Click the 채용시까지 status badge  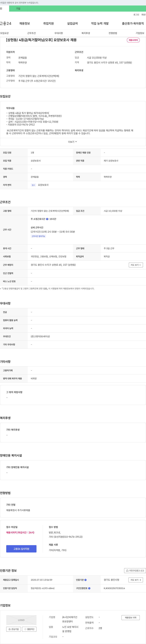[x=133, y=40]
